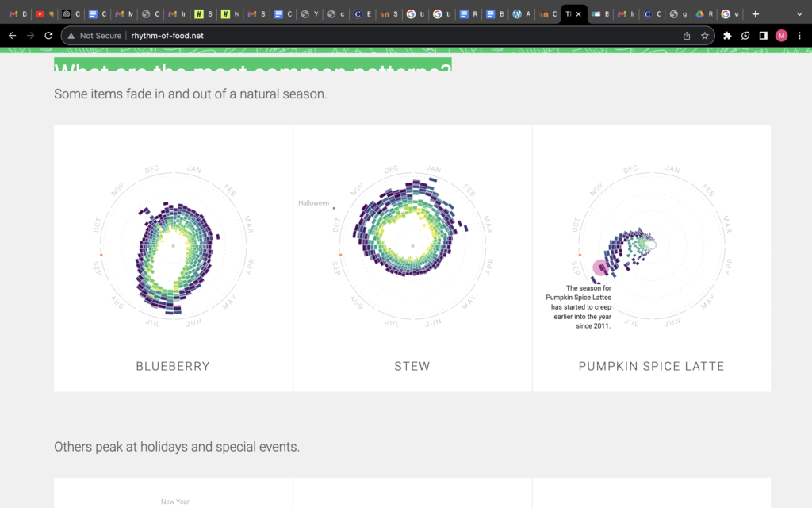Click the Pumpkin Spice Latte season annotation text
The image size is (812, 508).
point(578,307)
